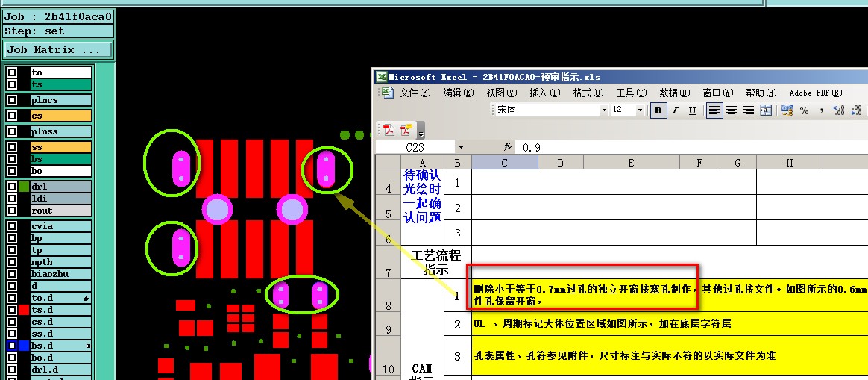Image resolution: width=868 pixels, height=380 pixels.
Task: Click green color swatch of drl layer
Action: tap(23, 187)
